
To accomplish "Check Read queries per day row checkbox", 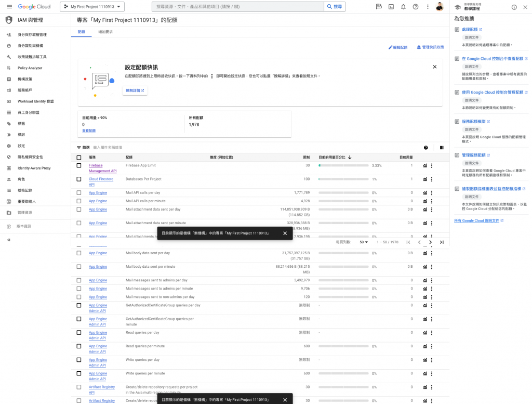I will click(79, 333).
